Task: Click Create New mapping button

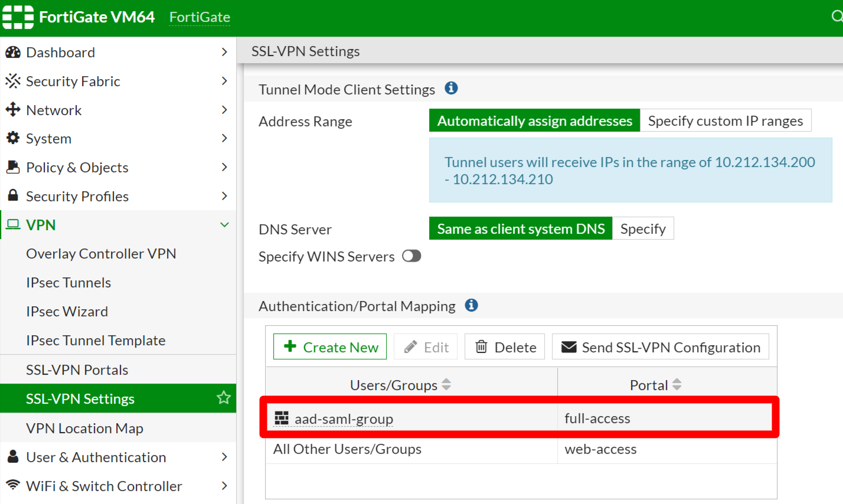Action: tap(330, 347)
